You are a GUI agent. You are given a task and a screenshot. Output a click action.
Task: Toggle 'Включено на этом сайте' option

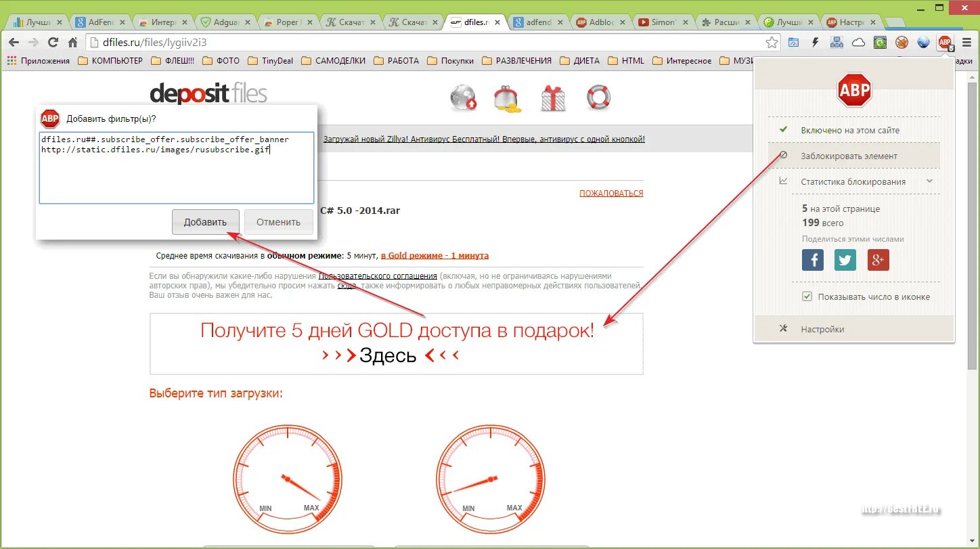(853, 130)
